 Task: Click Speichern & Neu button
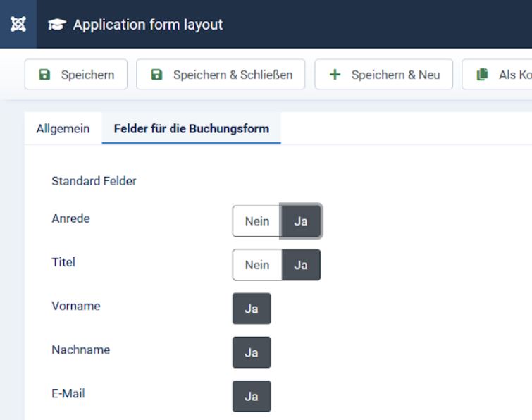click(x=384, y=74)
